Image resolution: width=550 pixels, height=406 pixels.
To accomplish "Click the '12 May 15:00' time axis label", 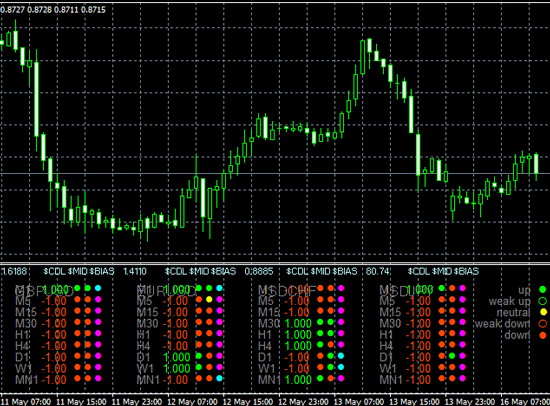I will point(248,401).
